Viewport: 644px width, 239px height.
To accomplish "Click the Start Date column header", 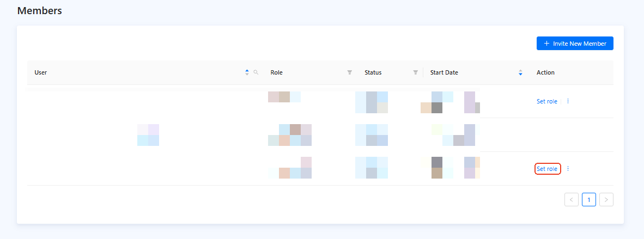I will pyautogui.click(x=444, y=72).
